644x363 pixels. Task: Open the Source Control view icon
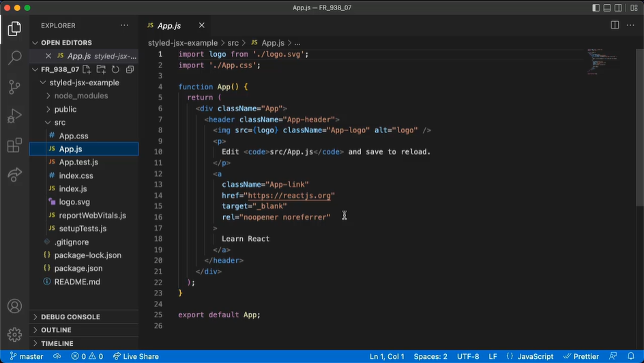[x=14, y=87]
